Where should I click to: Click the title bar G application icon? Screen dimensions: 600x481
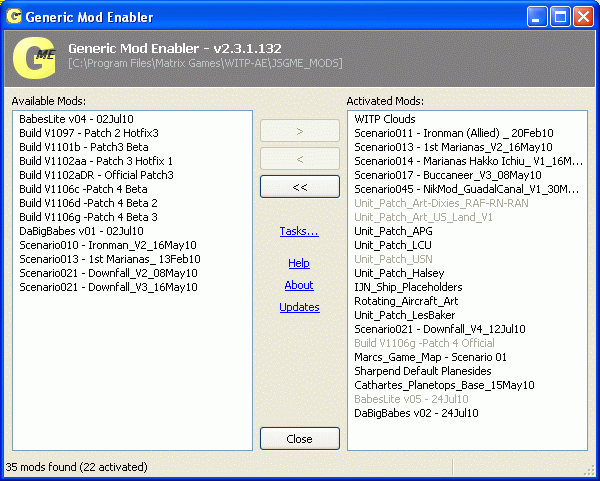tap(14, 16)
